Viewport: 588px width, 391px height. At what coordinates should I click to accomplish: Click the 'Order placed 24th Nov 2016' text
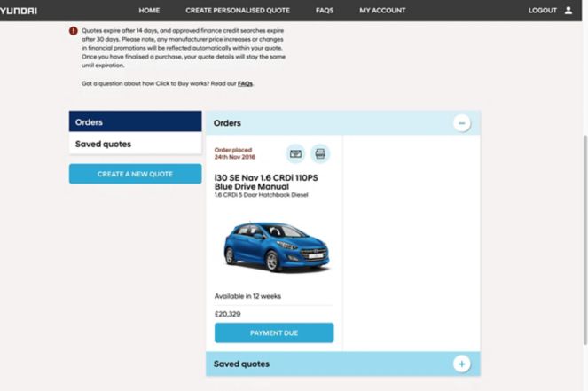(x=235, y=153)
